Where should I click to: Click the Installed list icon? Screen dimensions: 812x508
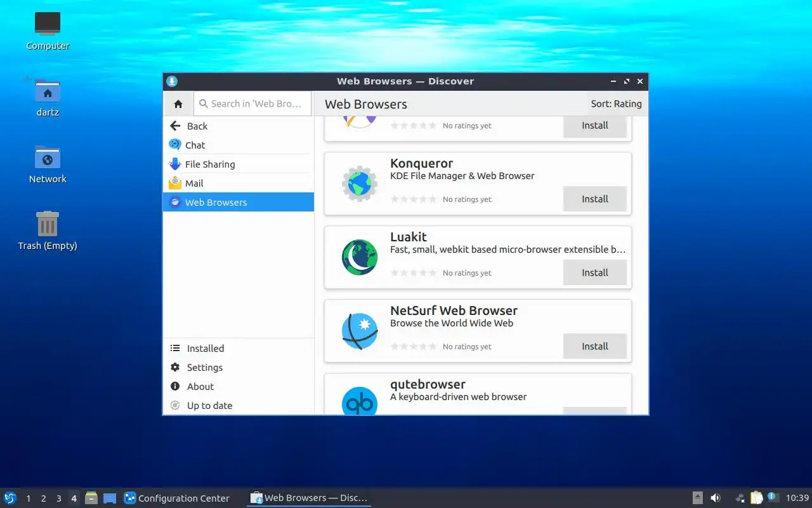(x=175, y=348)
